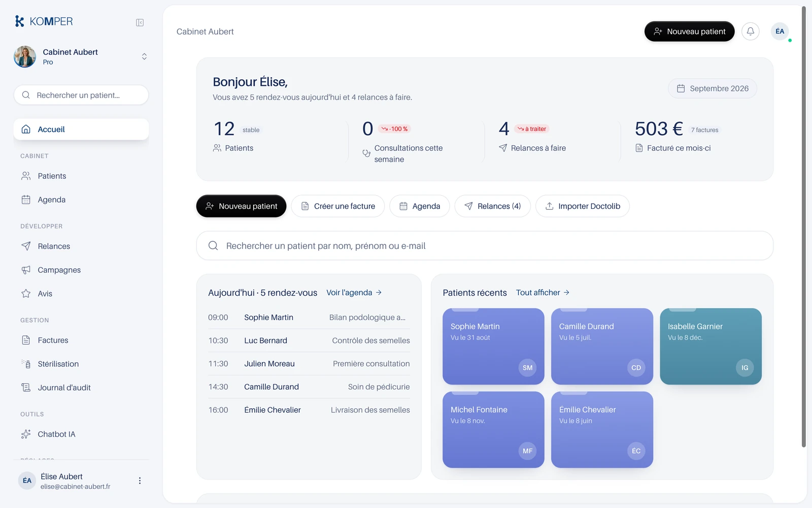Open Factures in sidebar
This screenshot has width=812, height=508.
[81, 340]
